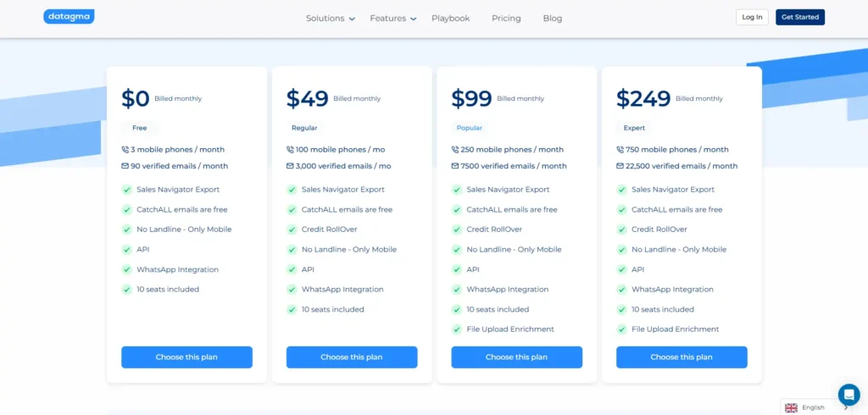This screenshot has height=415, width=868.
Task: Go to the Pricing page
Action: [x=506, y=19]
